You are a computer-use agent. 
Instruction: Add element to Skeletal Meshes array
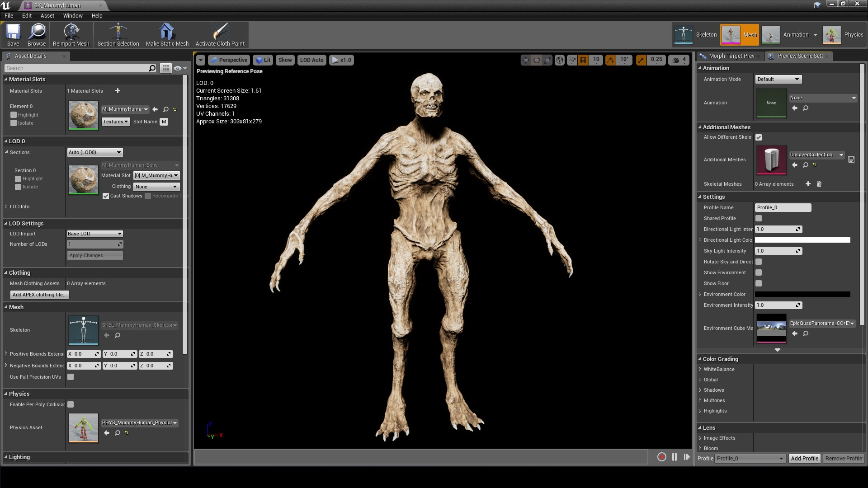(x=808, y=184)
